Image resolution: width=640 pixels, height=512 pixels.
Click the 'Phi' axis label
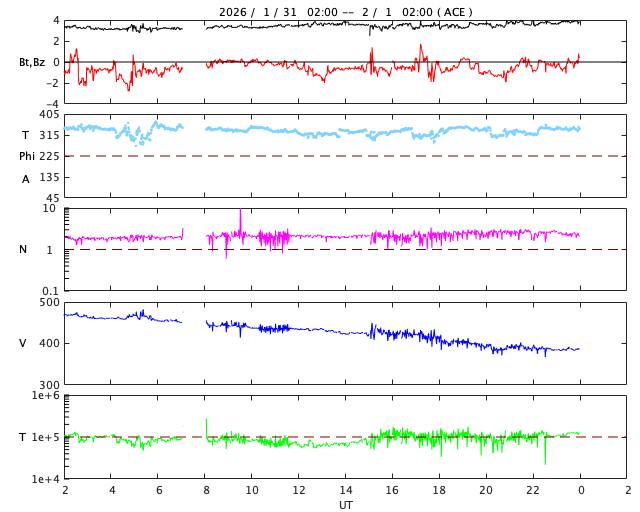[26, 156]
